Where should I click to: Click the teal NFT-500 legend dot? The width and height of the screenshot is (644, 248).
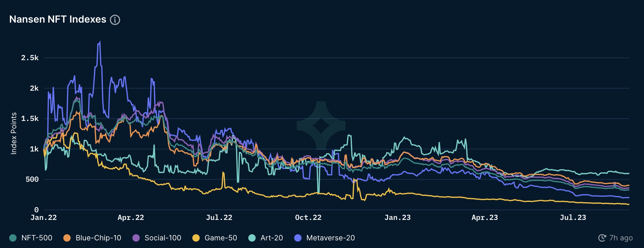[13, 238]
